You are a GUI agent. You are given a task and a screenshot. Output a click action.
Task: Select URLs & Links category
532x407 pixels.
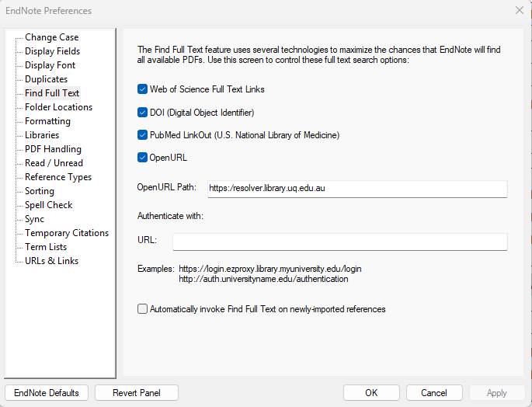point(51,261)
